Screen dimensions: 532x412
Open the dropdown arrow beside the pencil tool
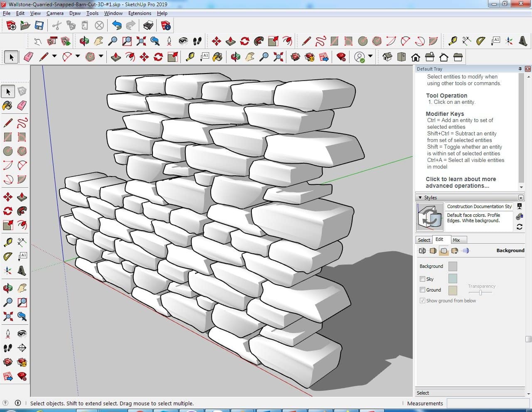point(54,56)
